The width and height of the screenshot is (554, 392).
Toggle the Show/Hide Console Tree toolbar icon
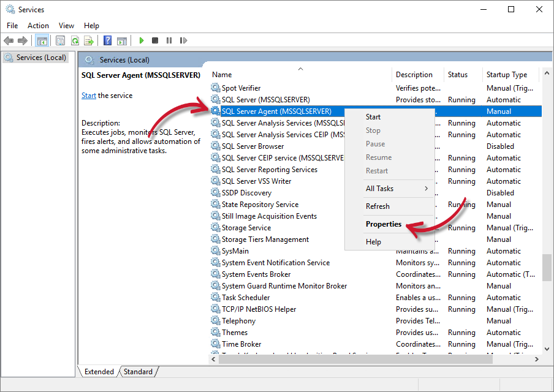42,40
